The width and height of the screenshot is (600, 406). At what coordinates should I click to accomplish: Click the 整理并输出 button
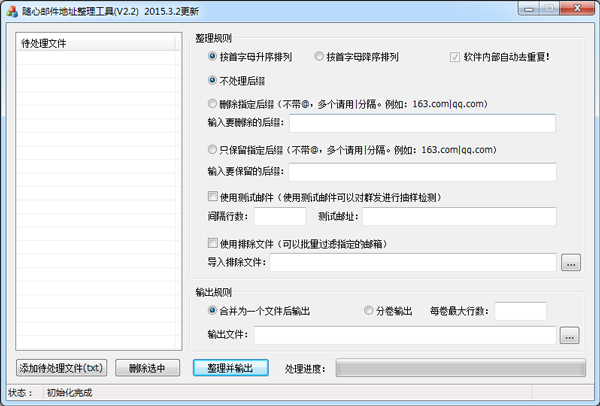click(x=231, y=368)
